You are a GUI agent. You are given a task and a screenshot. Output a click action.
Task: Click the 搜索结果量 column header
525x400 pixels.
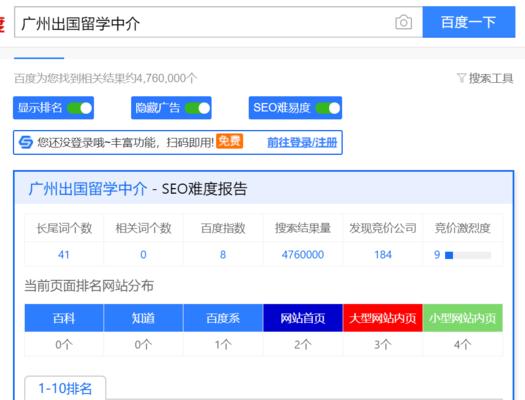(x=303, y=228)
